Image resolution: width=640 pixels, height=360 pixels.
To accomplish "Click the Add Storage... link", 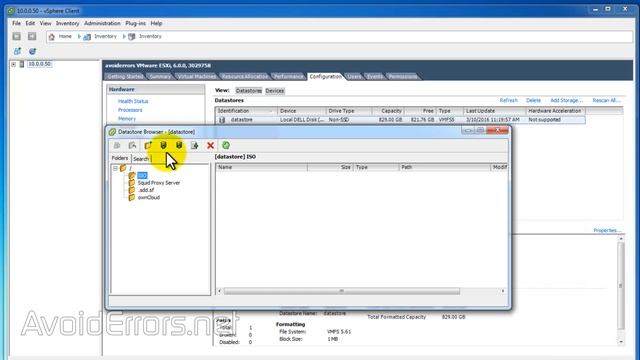I will pyautogui.click(x=567, y=100).
